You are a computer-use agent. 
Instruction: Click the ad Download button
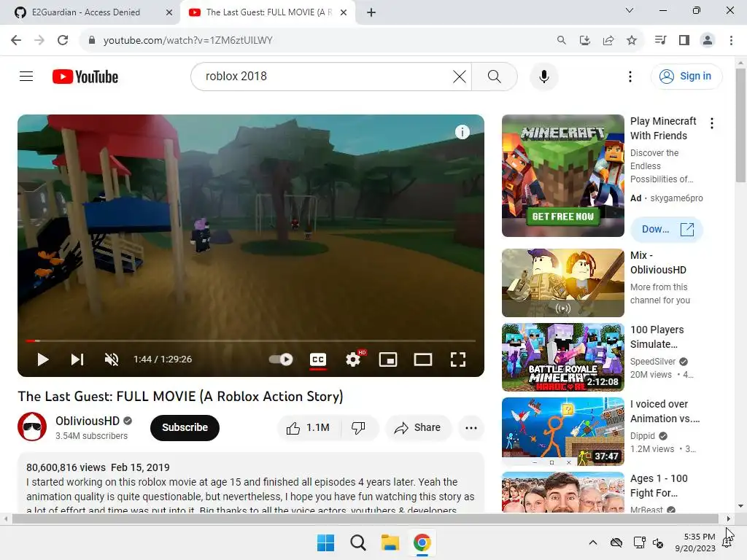(667, 229)
